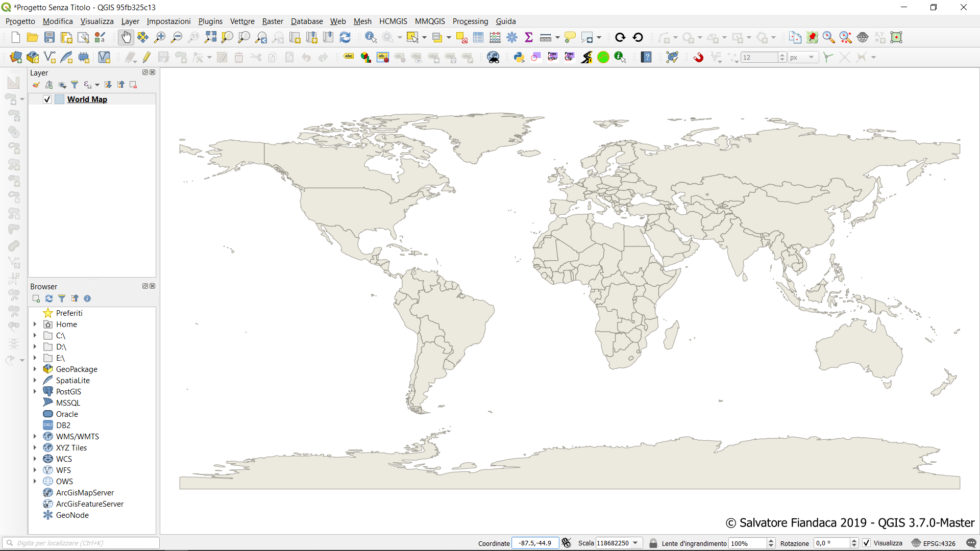
Task: Open the attribute table icon
Action: tap(478, 37)
